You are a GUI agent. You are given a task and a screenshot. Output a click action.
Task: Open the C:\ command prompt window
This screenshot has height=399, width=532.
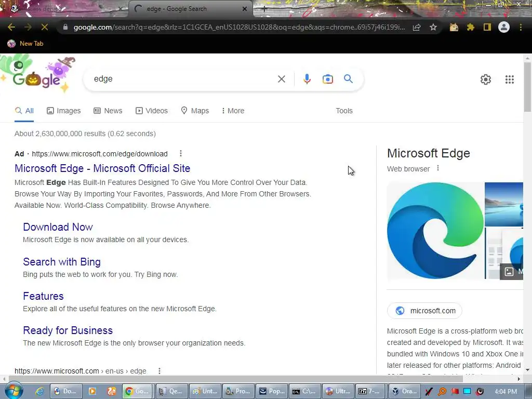point(305,391)
